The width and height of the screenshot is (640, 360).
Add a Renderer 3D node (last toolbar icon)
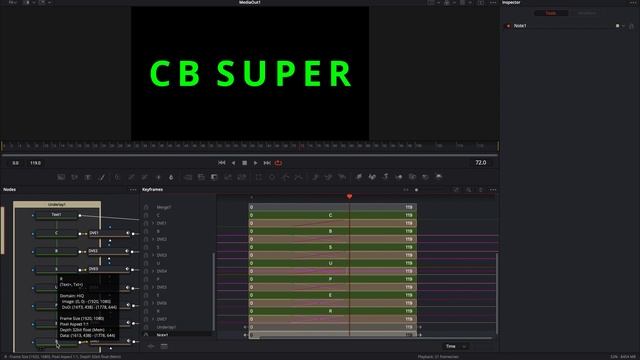[439, 177]
